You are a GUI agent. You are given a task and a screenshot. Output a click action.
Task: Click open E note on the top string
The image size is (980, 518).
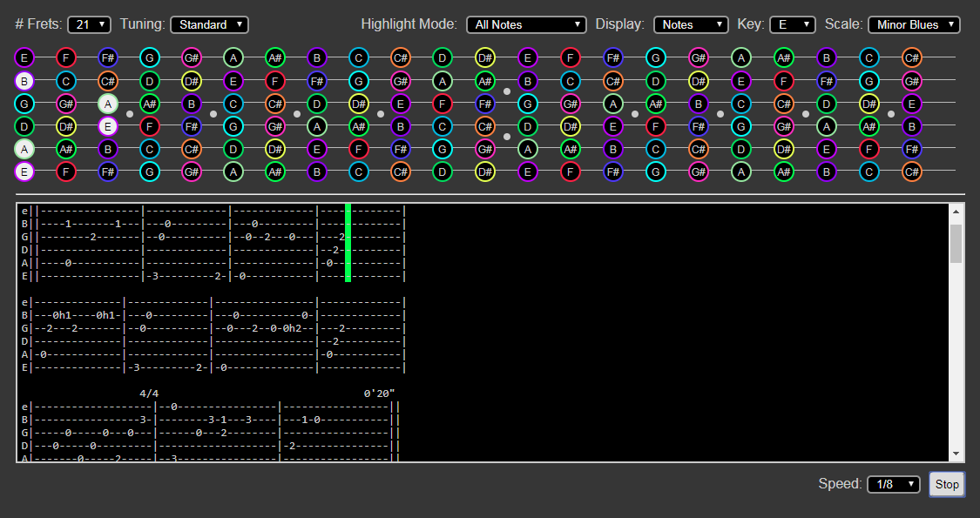click(24, 58)
